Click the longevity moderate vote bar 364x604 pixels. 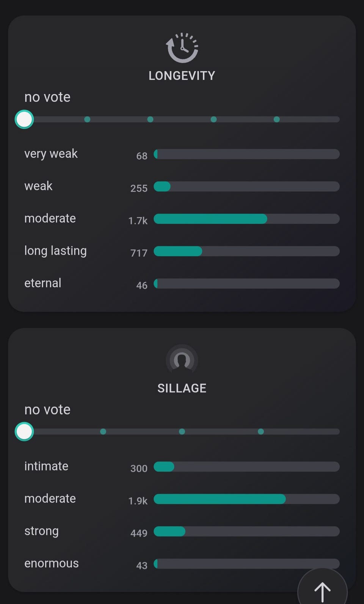pos(246,219)
